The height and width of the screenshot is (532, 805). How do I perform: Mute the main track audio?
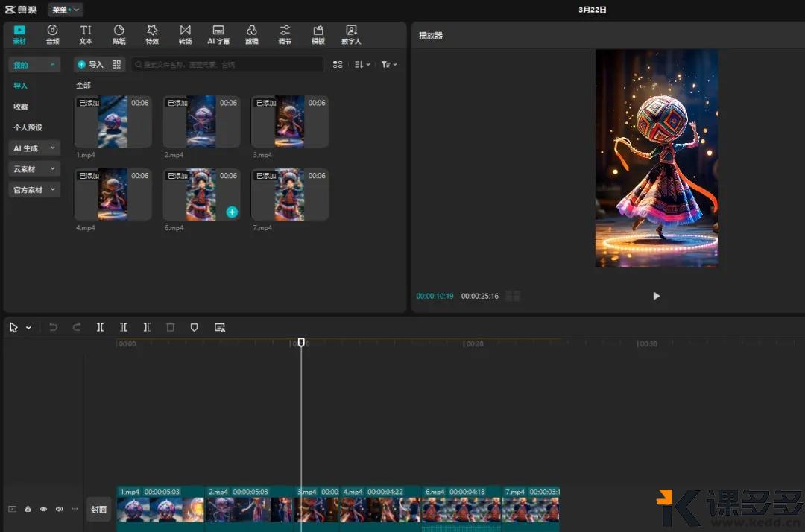(x=59, y=510)
